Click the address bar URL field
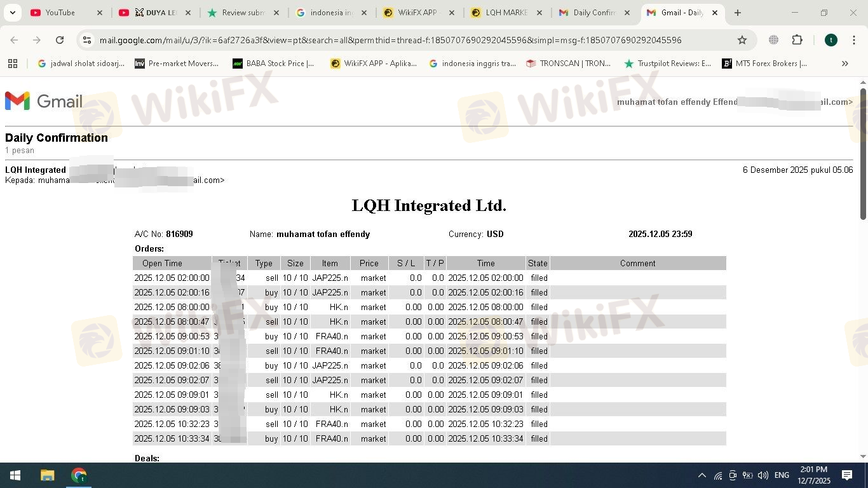 (390, 40)
